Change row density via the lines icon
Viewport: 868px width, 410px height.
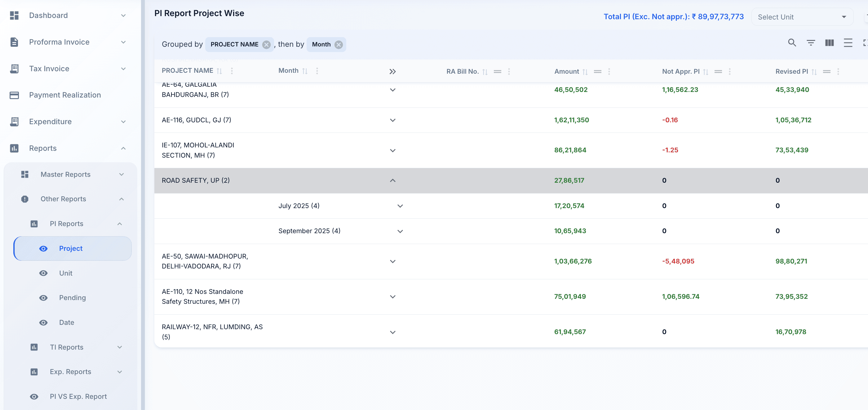[848, 43]
